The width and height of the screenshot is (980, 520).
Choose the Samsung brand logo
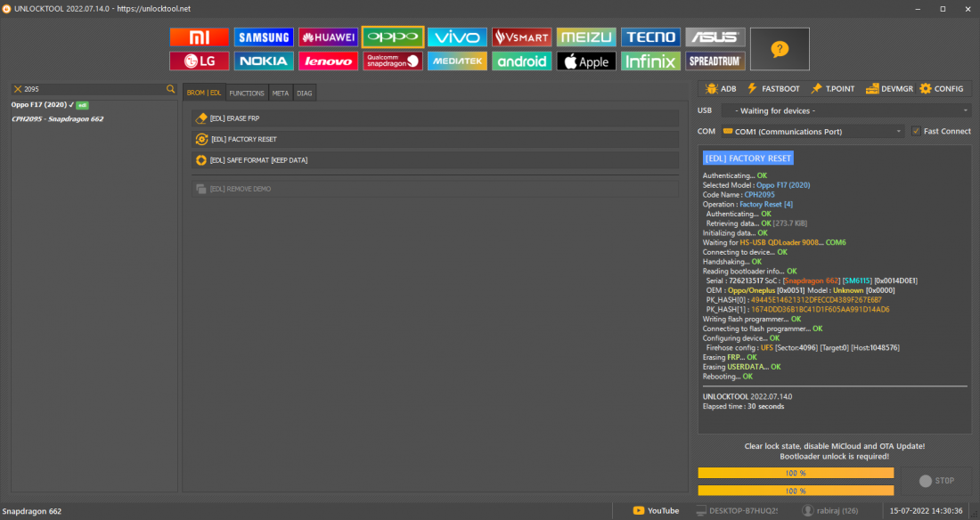tap(264, 37)
